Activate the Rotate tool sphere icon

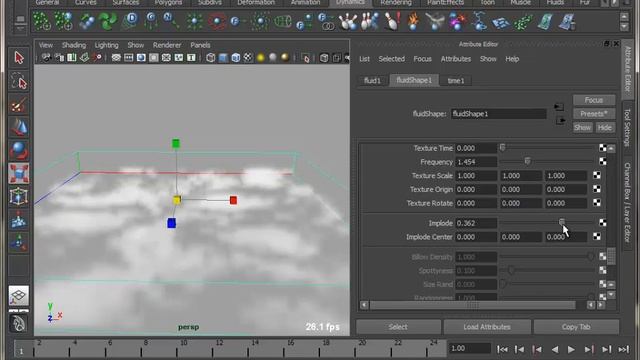19,151
